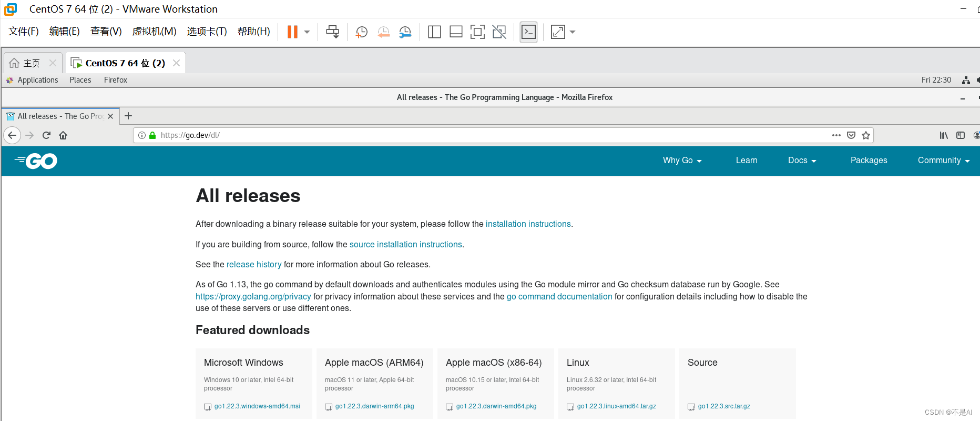This screenshot has width=980, height=421.
Task: Close the CentOS 7 64 位 (2) tab
Action: [177, 63]
